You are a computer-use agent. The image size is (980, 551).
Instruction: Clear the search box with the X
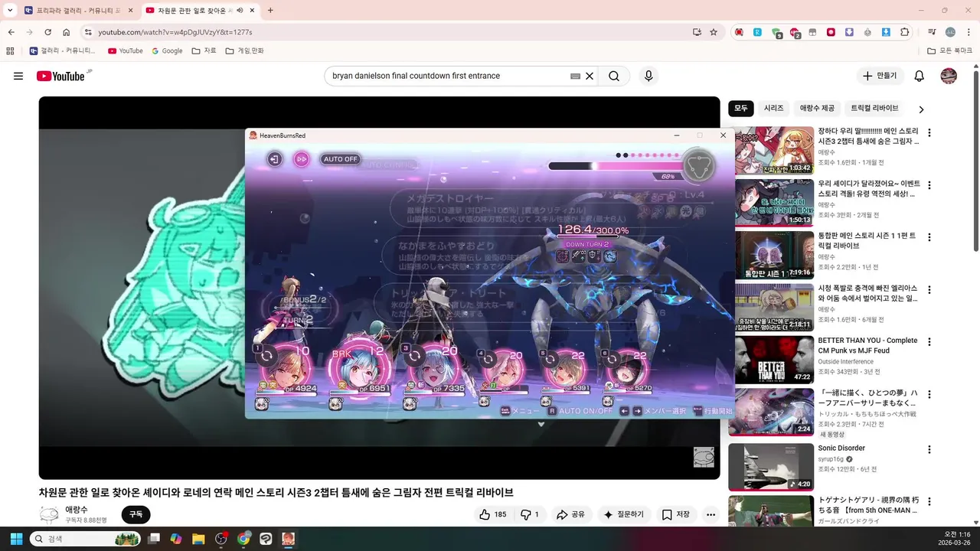590,76
